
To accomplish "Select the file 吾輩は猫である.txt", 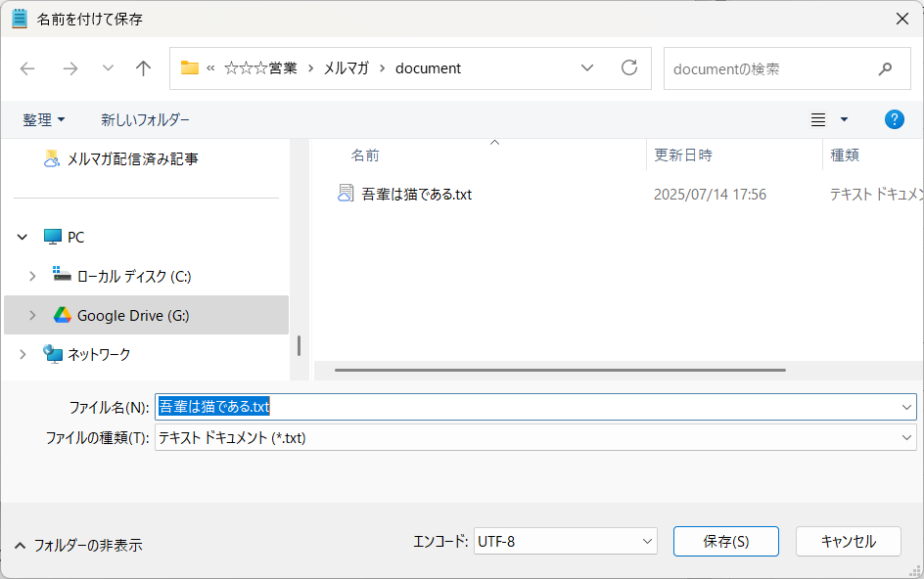I will (417, 195).
